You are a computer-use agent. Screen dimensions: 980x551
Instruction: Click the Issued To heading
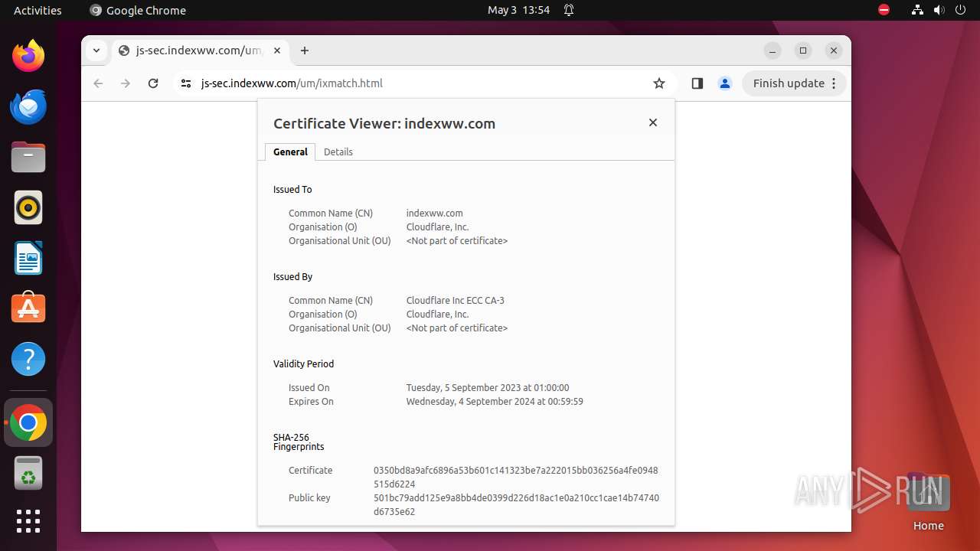point(292,190)
